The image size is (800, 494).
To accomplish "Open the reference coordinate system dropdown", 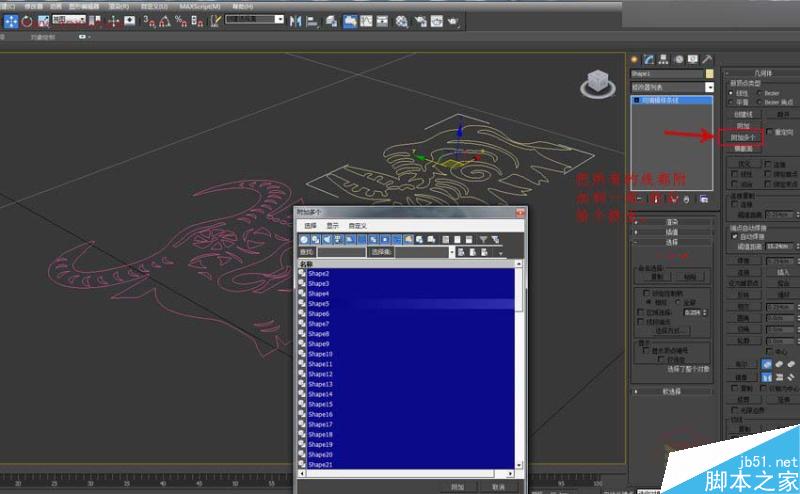I will click(x=69, y=19).
